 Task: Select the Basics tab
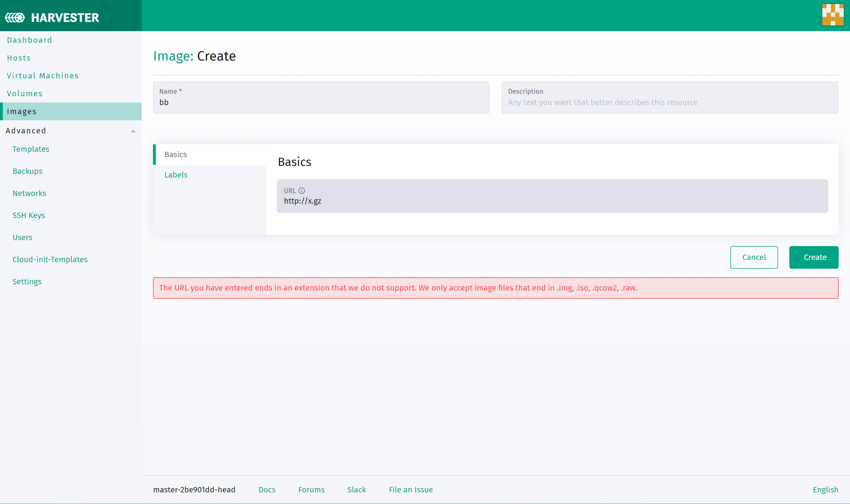(176, 154)
